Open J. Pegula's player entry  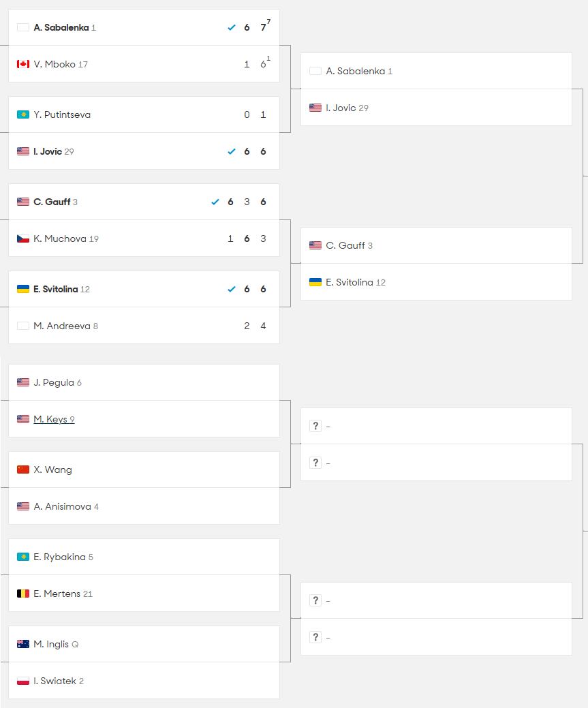tap(55, 382)
